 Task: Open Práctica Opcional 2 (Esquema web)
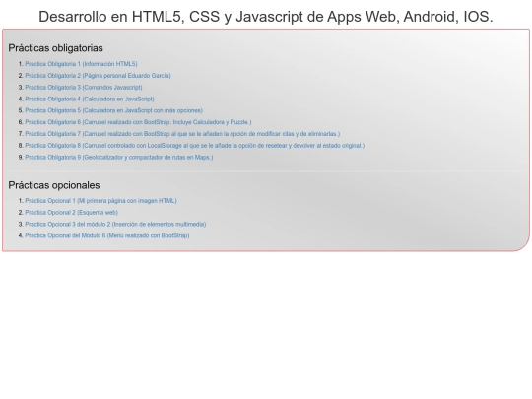click(x=72, y=212)
